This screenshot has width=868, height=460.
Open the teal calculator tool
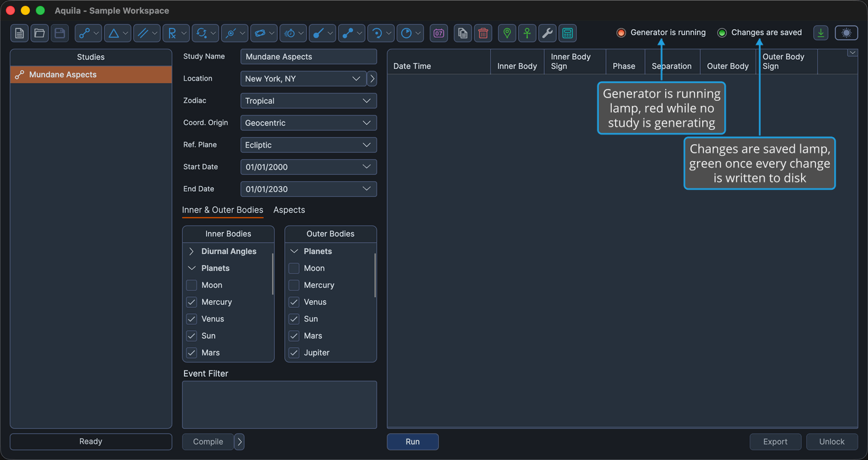(568, 33)
